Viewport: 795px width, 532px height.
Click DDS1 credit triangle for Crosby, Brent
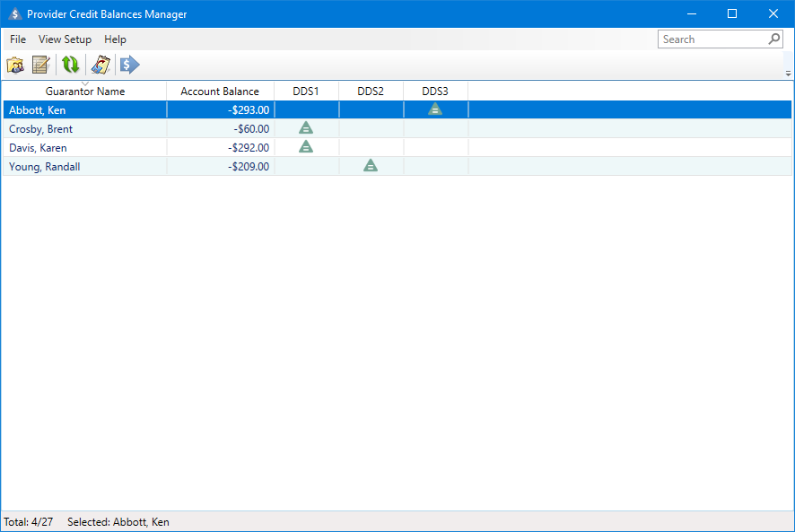click(306, 128)
